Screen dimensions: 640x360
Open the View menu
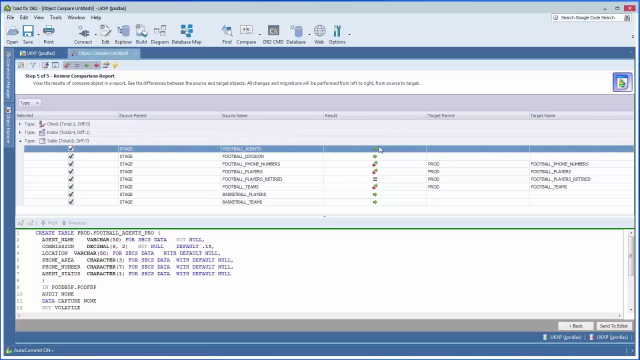[x=39, y=18]
